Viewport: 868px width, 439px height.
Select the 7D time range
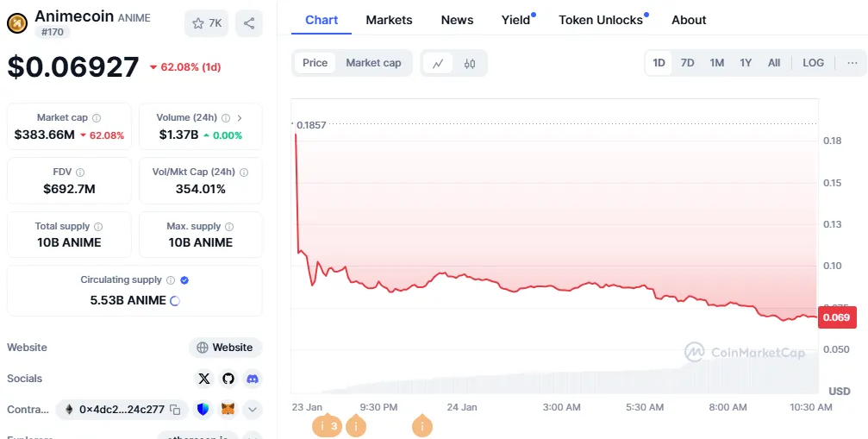click(687, 63)
